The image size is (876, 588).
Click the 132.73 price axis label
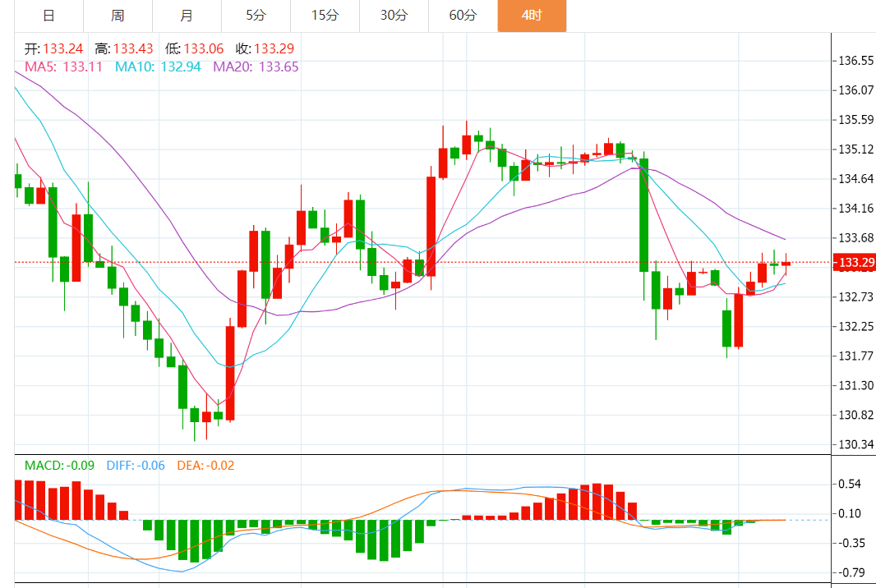tap(856, 297)
